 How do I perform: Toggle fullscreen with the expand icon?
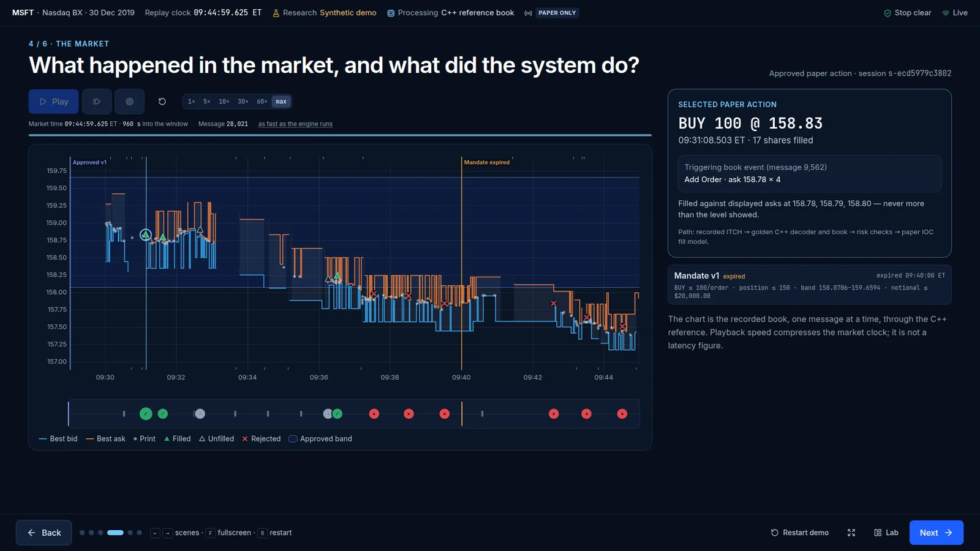pos(851,533)
